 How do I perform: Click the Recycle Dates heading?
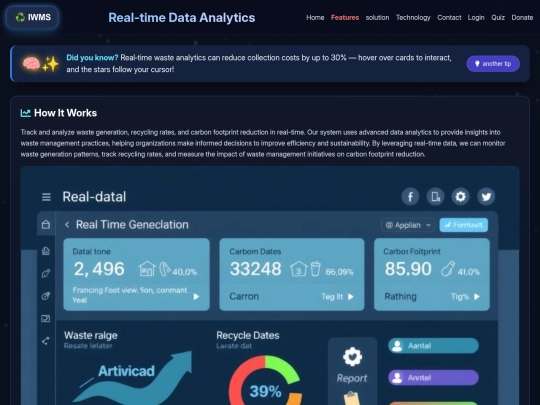tap(248, 335)
